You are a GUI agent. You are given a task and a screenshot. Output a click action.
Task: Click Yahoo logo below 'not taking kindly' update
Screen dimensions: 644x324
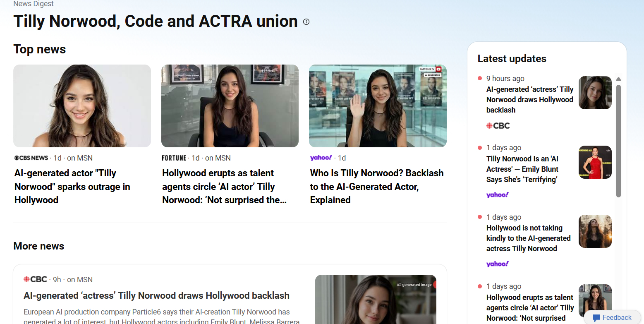coord(498,264)
